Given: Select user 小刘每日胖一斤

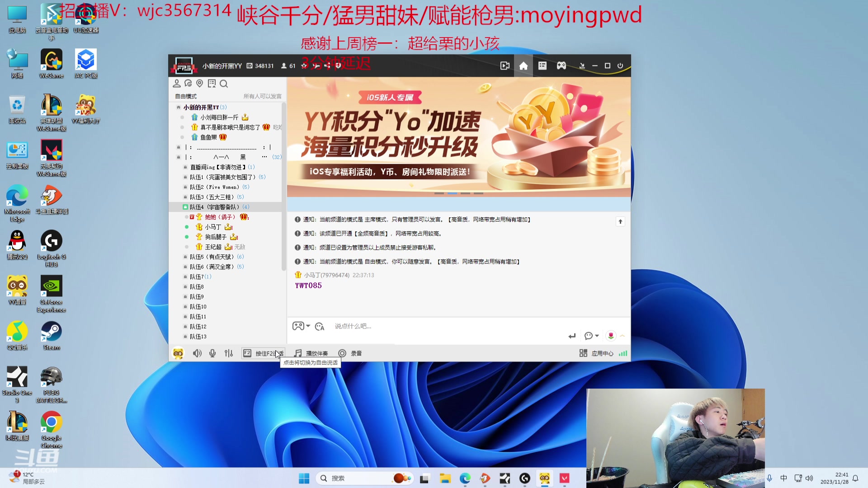Looking at the screenshot, I should pos(219,117).
